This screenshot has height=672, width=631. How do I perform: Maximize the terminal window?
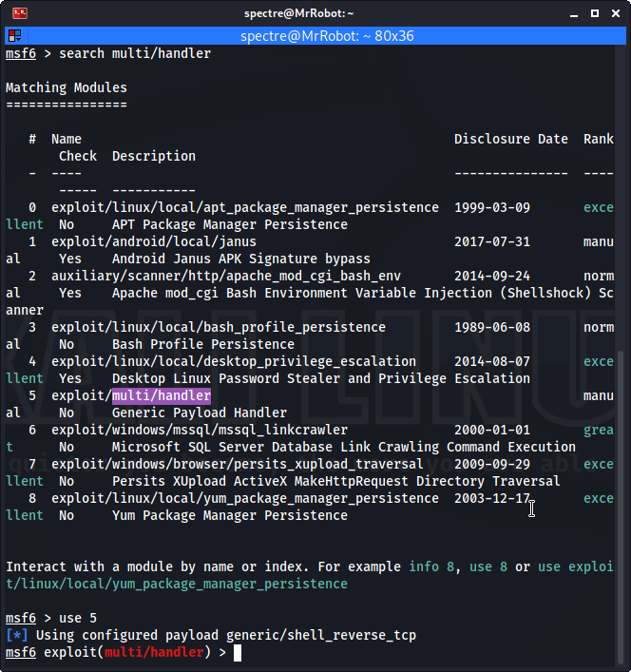pos(595,13)
